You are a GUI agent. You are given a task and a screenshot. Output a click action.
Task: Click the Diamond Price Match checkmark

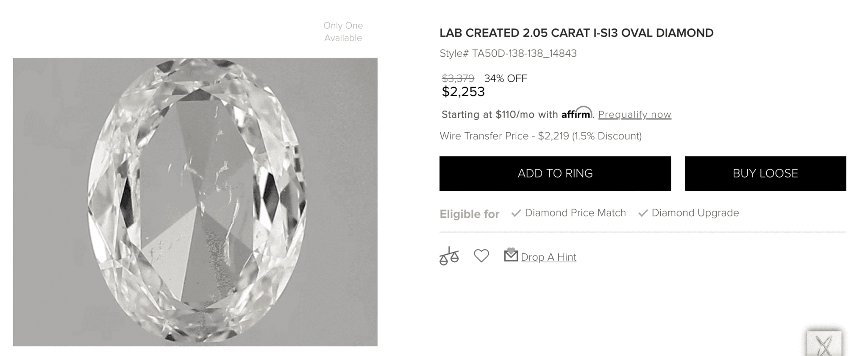[516, 213]
